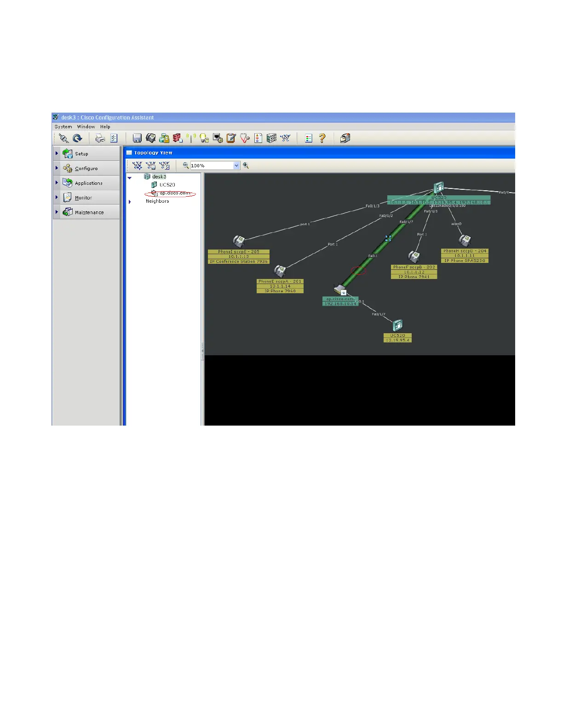Expand the Neighbors tree node arrow
563x728 pixels.
(x=130, y=202)
